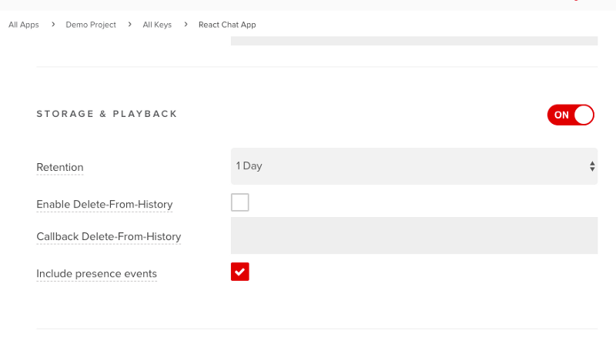
Task: Go to All Apps breadcrumb
Action: click(24, 25)
